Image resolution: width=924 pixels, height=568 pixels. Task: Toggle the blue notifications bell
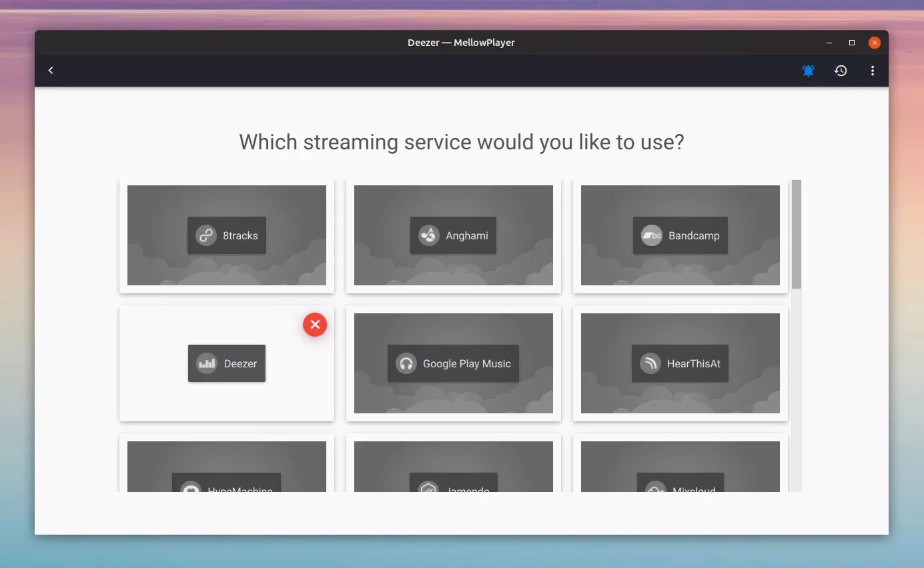point(808,71)
